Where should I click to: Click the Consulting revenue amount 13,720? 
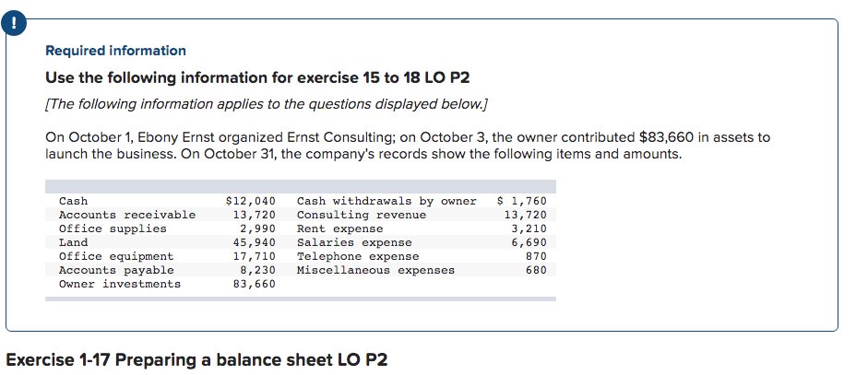point(526,216)
